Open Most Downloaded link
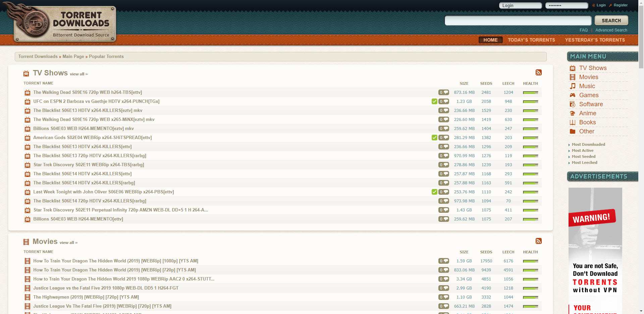The width and height of the screenshot is (644, 314). coord(588,144)
